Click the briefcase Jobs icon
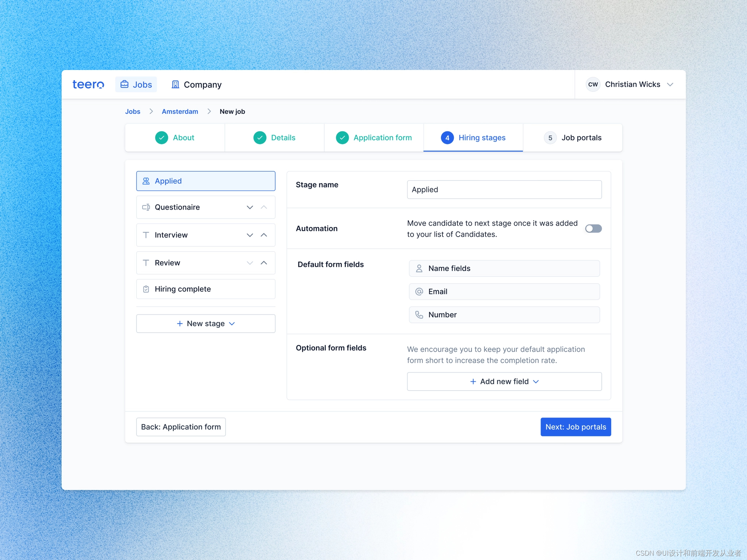 click(124, 85)
